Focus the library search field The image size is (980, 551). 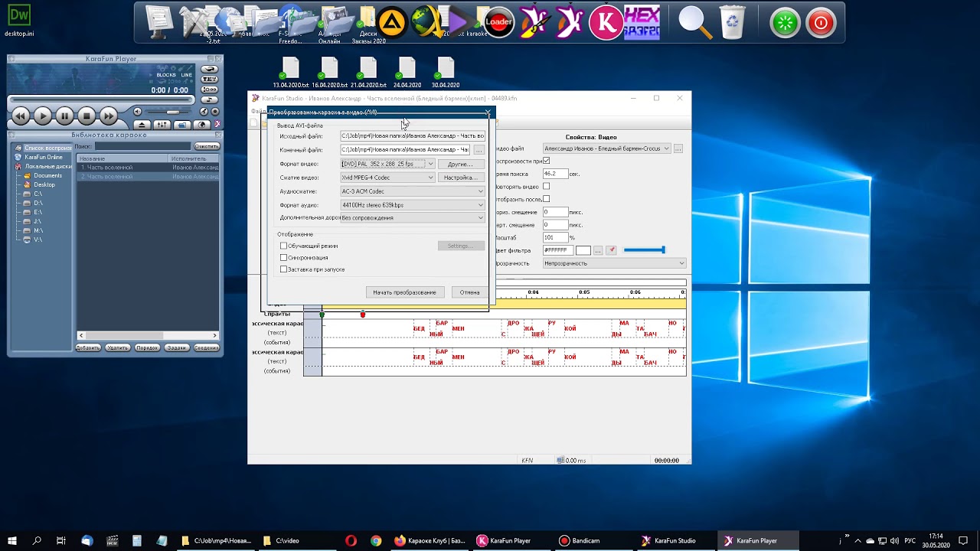click(142, 146)
